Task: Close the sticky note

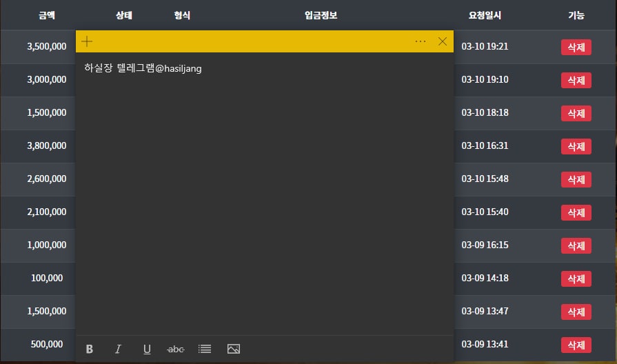Action: (443, 41)
